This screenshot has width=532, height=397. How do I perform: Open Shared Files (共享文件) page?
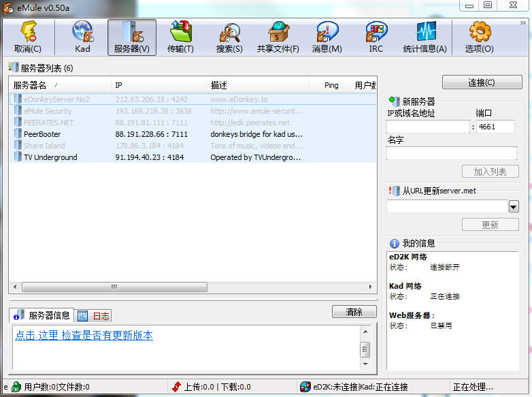[x=278, y=37]
